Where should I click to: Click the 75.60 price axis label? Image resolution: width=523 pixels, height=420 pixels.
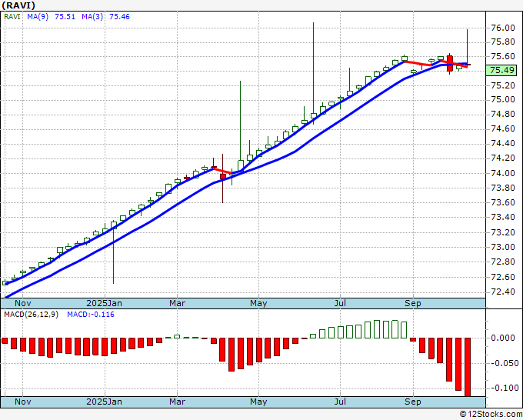tap(503, 56)
